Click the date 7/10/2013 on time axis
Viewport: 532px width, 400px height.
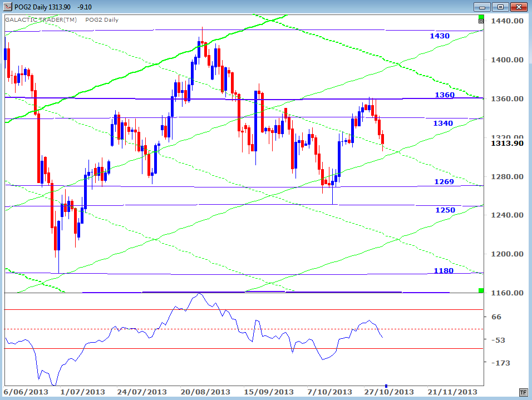point(330,392)
